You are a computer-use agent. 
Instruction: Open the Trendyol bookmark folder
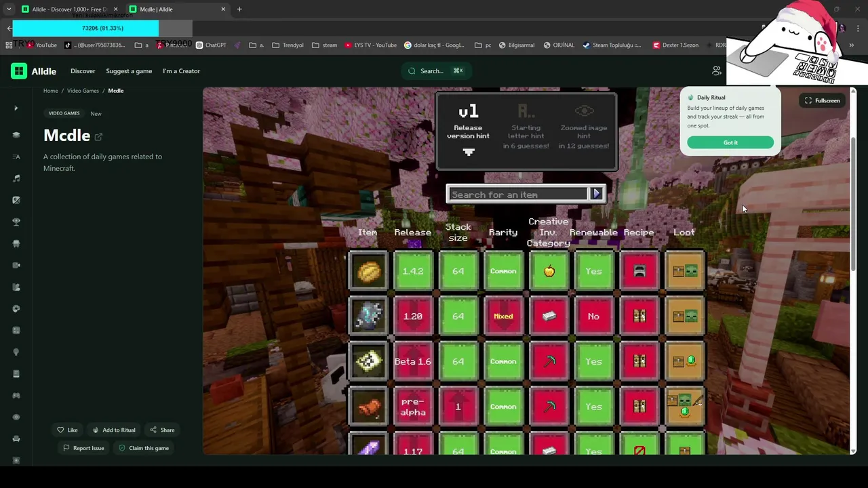tap(288, 45)
